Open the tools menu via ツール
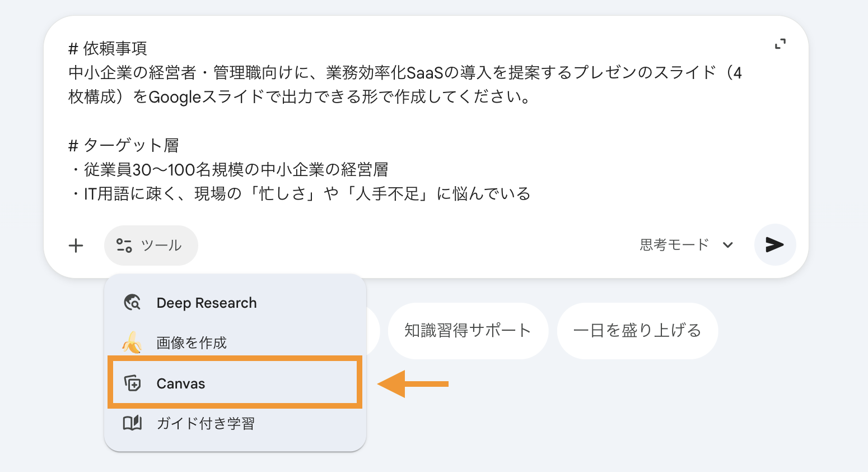This screenshot has height=472, width=868. coord(151,245)
